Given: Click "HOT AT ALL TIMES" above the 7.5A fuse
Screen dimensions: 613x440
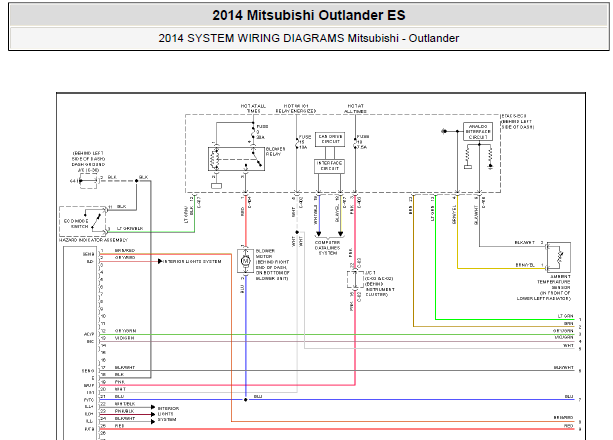Looking at the screenshot, I should pyautogui.click(x=355, y=108).
